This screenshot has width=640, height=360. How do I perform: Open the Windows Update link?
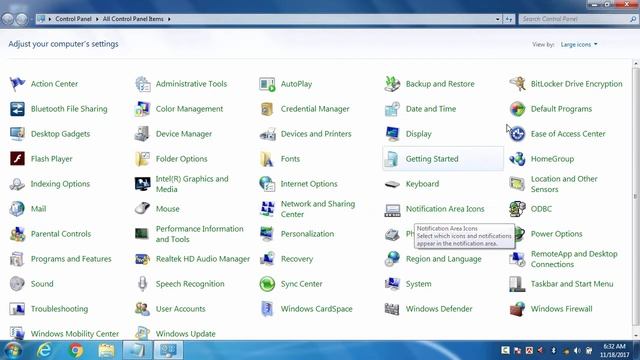pyautogui.click(x=185, y=334)
